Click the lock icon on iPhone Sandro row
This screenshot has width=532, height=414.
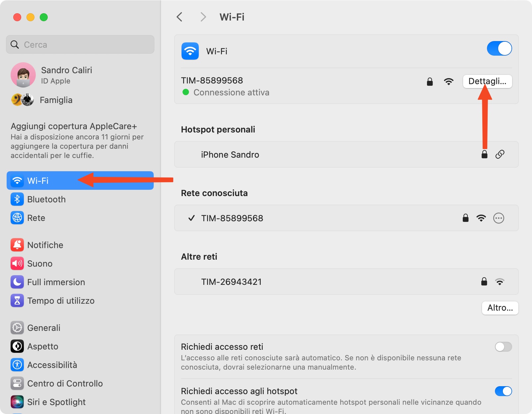(x=484, y=154)
